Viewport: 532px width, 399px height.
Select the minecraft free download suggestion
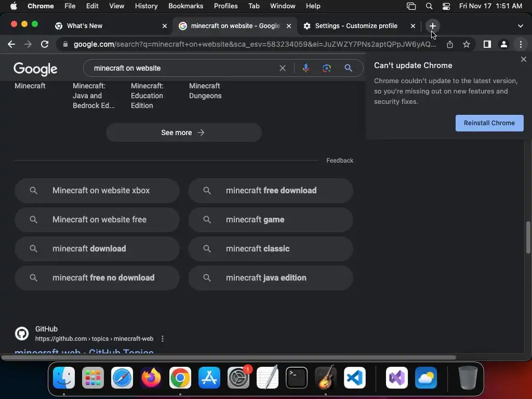270,191
